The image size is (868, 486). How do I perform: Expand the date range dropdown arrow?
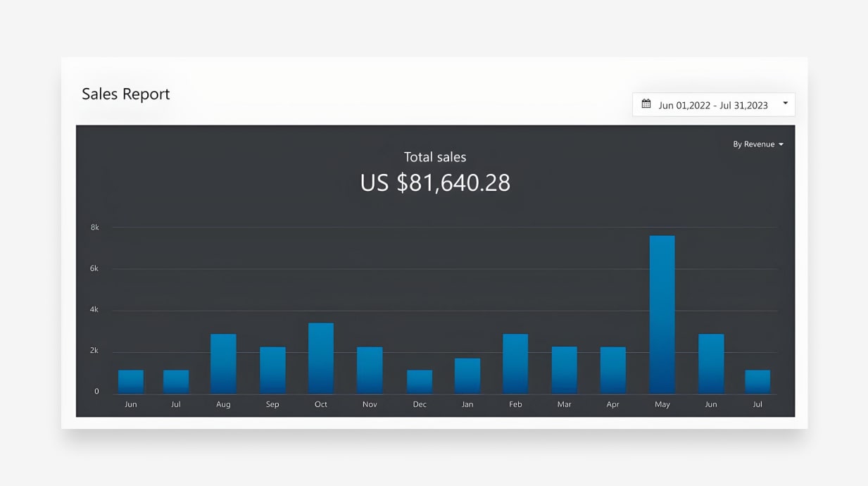785,104
